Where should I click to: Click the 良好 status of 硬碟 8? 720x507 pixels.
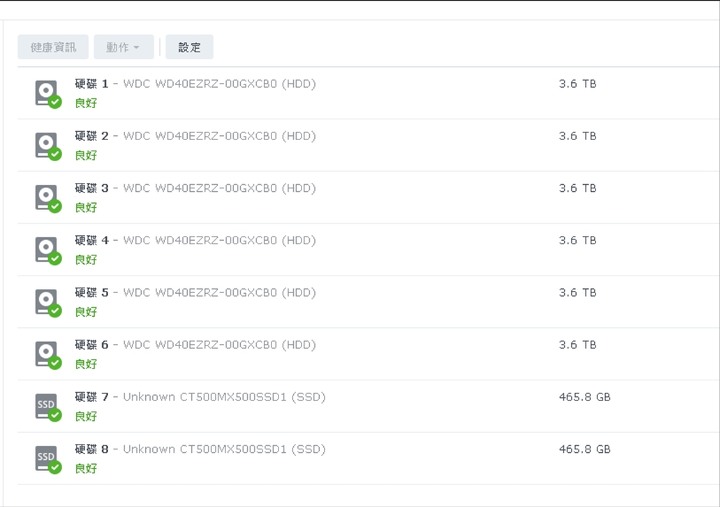point(86,468)
